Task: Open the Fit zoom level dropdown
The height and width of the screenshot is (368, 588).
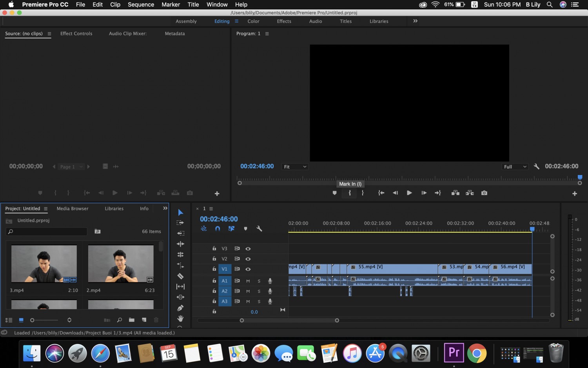Action: tap(295, 167)
